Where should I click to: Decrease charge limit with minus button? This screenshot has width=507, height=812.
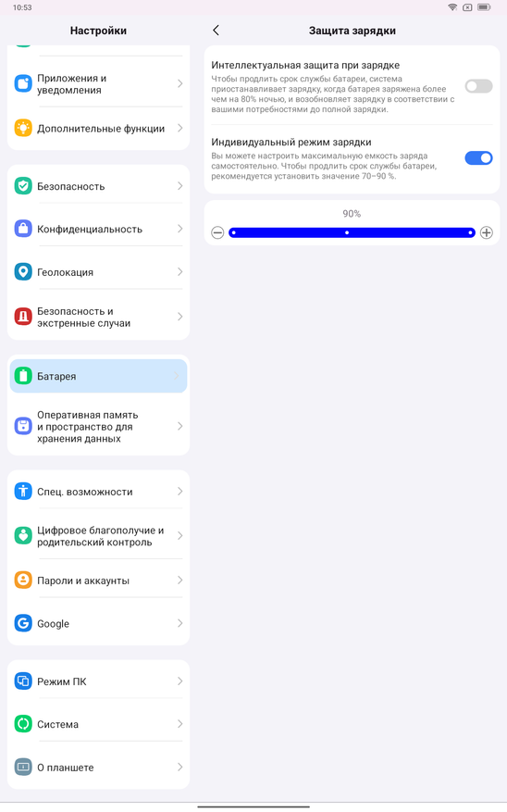tap(217, 232)
